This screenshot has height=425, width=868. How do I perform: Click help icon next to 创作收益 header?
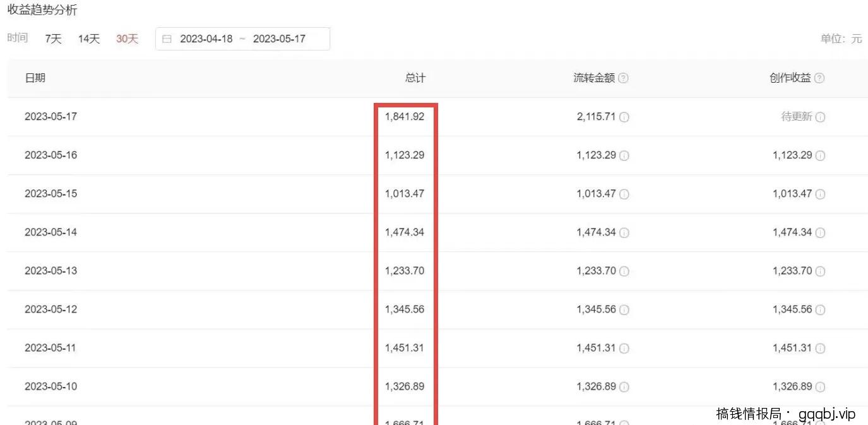(819, 78)
